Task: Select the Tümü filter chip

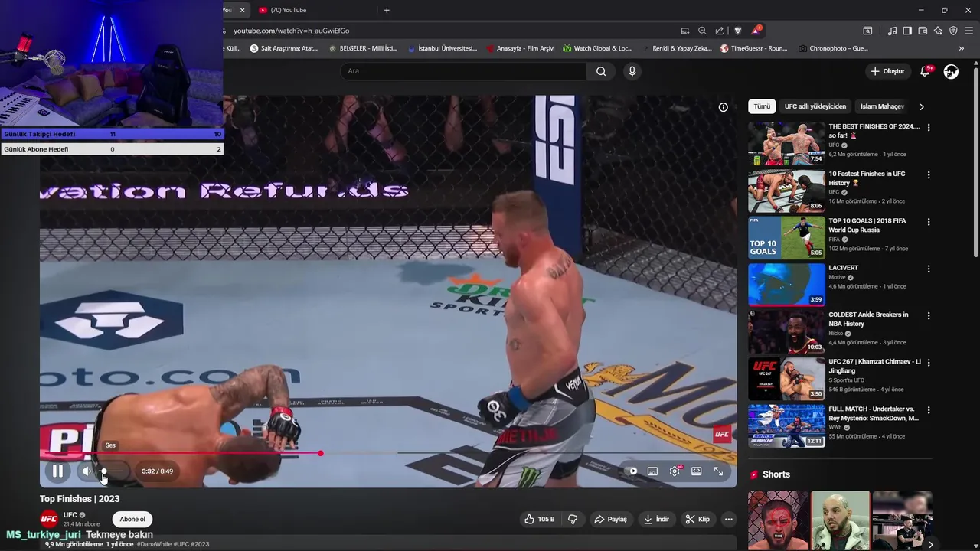Action: click(762, 106)
